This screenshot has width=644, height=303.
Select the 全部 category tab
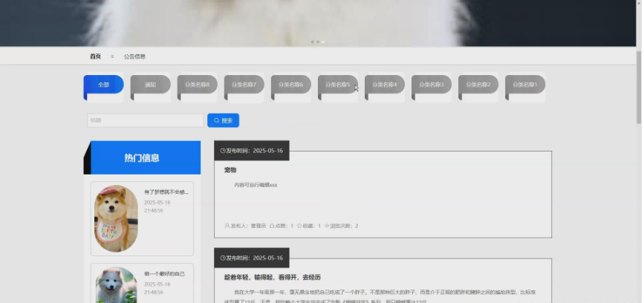tap(103, 85)
